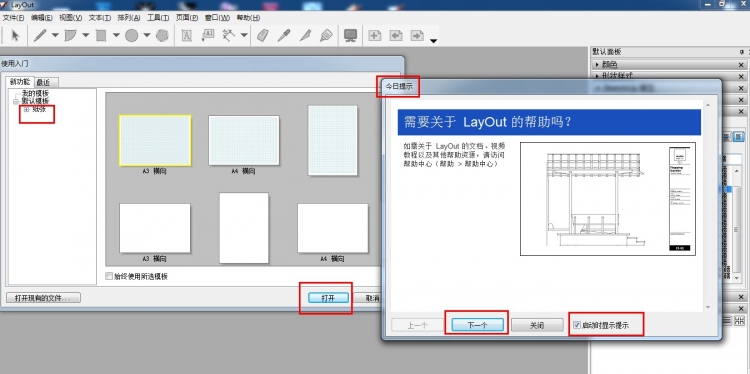Viewport: 750px width, 374px height.
Task: Select 我的模板 tree item
Action: point(35,93)
